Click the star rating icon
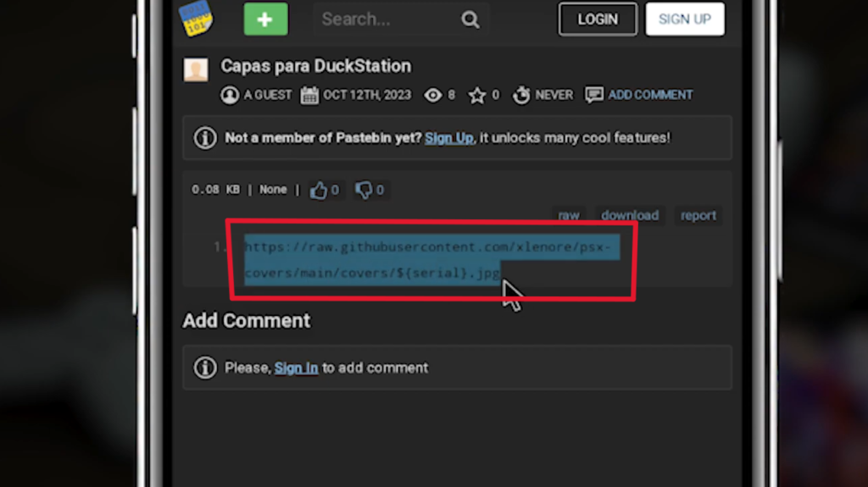868x487 pixels. pyautogui.click(x=477, y=95)
